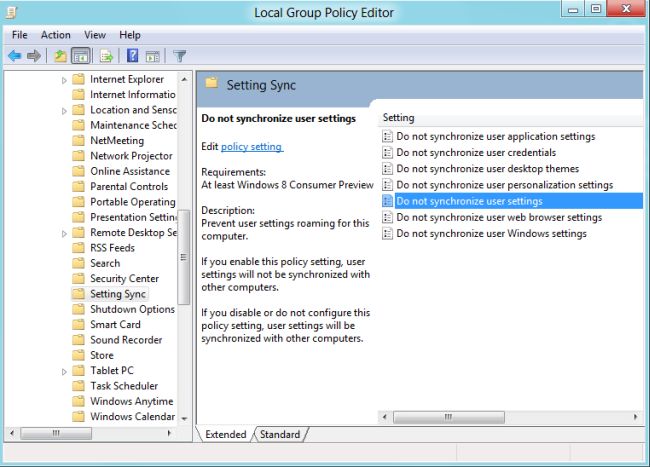The height and width of the screenshot is (467, 650).
Task: Click policy icon for user Windows settings
Action: point(387,233)
